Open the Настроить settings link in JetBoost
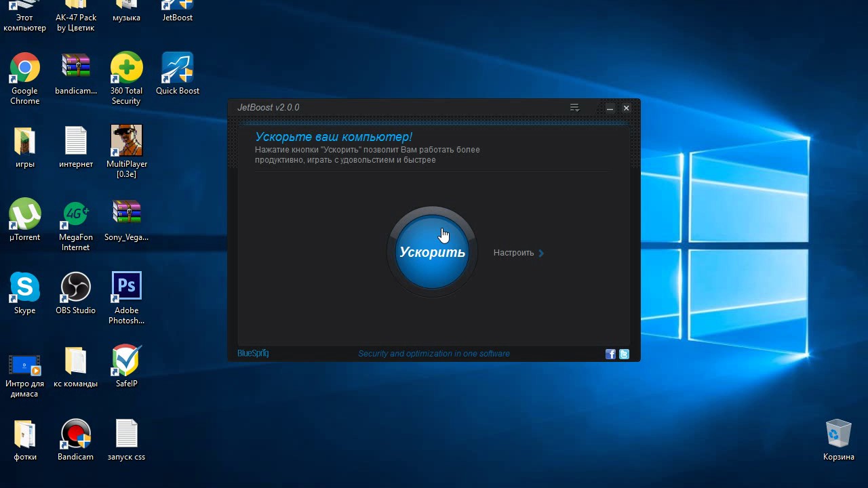 (x=519, y=253)
